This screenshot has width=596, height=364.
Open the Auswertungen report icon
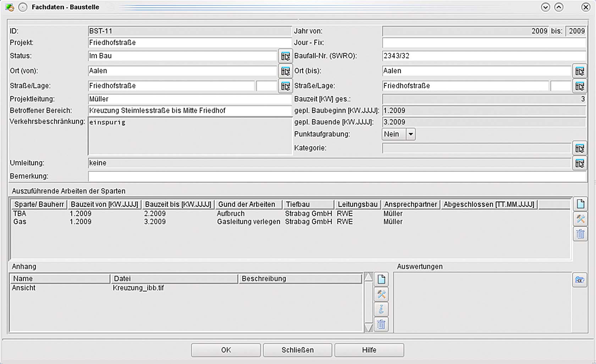point(579,280)
